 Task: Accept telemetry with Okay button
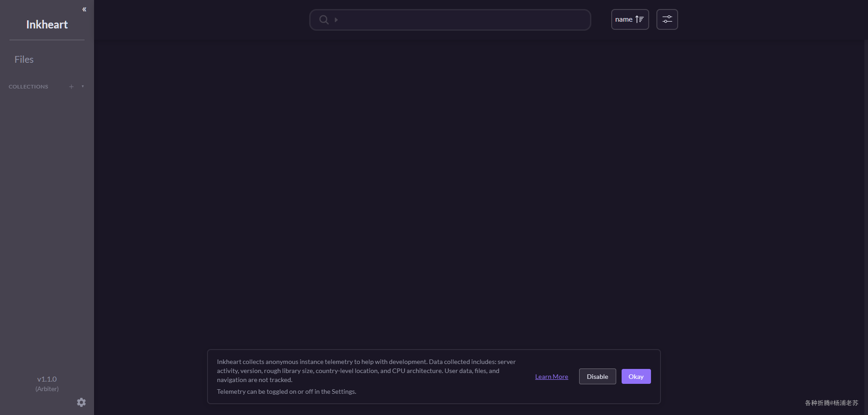pos(636,377)
